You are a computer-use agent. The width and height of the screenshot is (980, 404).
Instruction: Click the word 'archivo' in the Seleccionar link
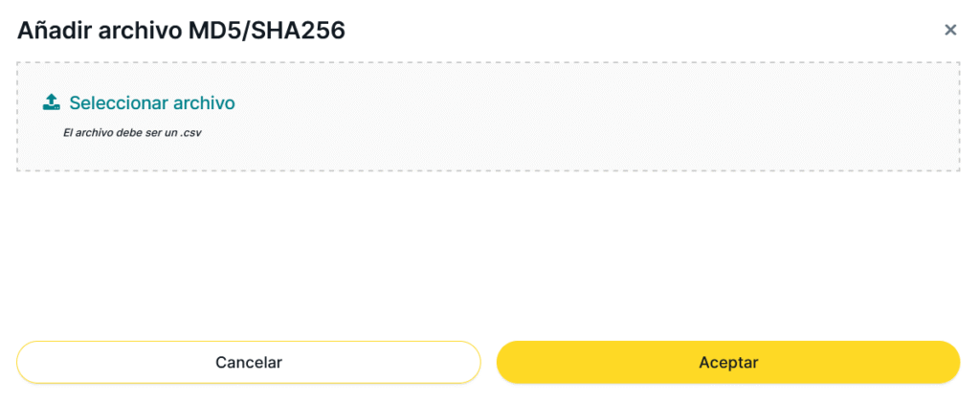[x=204, y=102]
